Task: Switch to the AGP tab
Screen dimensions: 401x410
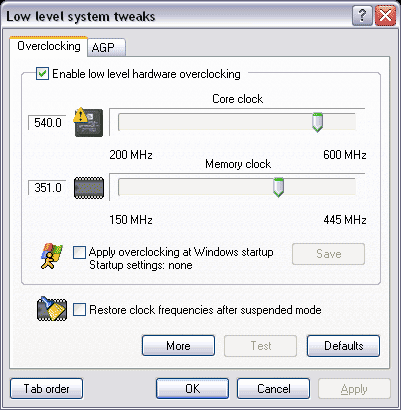Action: [106, 48]
